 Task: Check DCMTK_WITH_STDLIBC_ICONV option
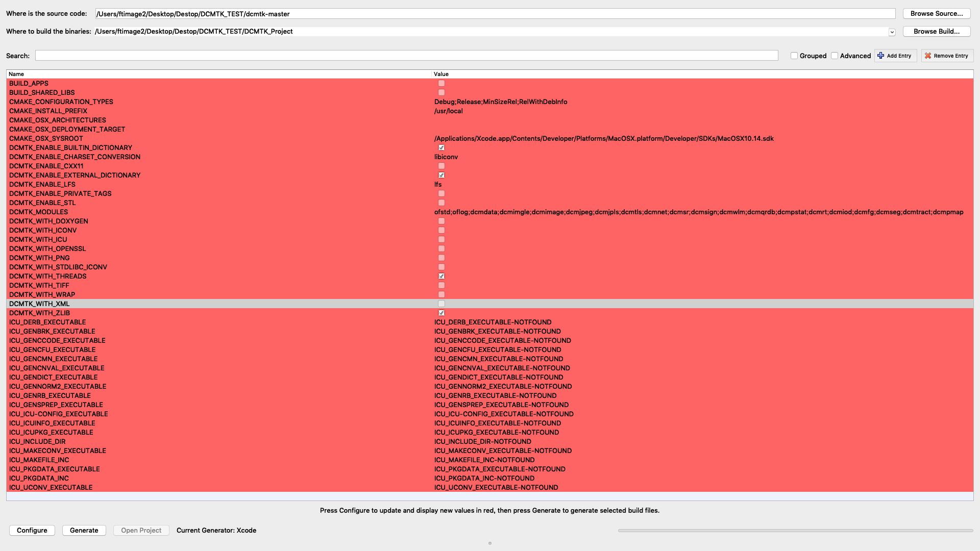442,267
